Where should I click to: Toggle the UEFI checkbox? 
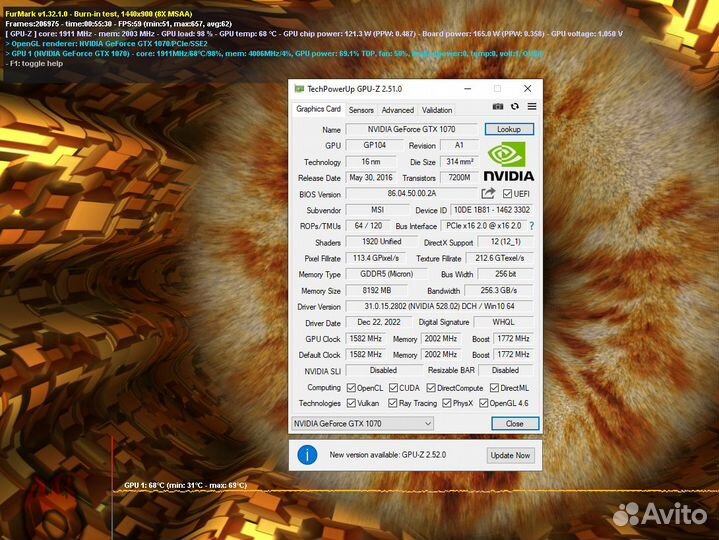coord(507,194)
